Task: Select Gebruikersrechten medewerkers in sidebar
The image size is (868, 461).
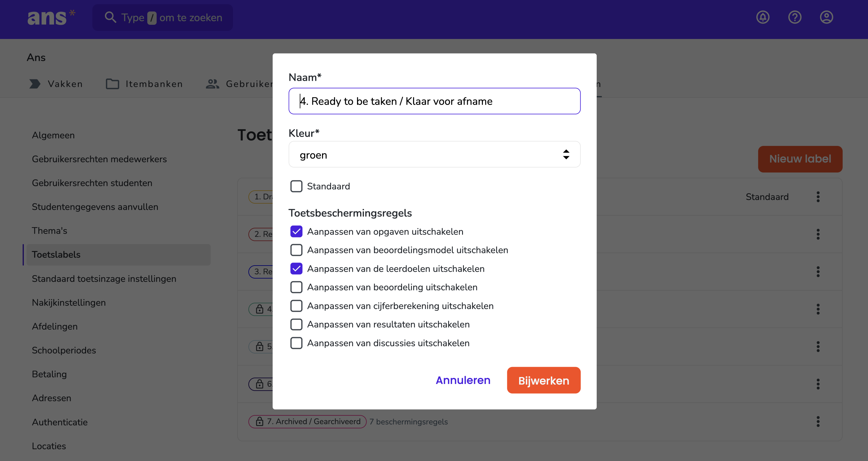Action: (99, 159)
